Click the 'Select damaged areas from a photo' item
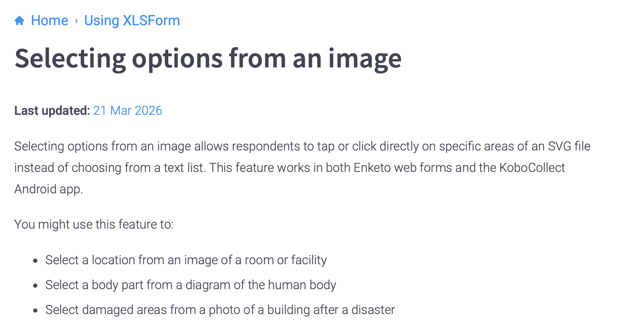Screen dimensions: 644x332 click(x=220, y=310)
